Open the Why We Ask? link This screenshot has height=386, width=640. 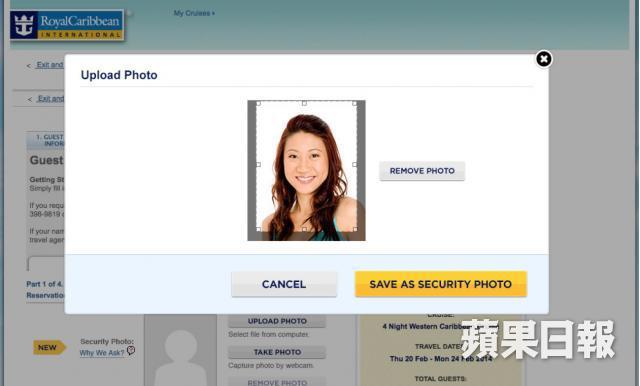(x=102, y=353)
